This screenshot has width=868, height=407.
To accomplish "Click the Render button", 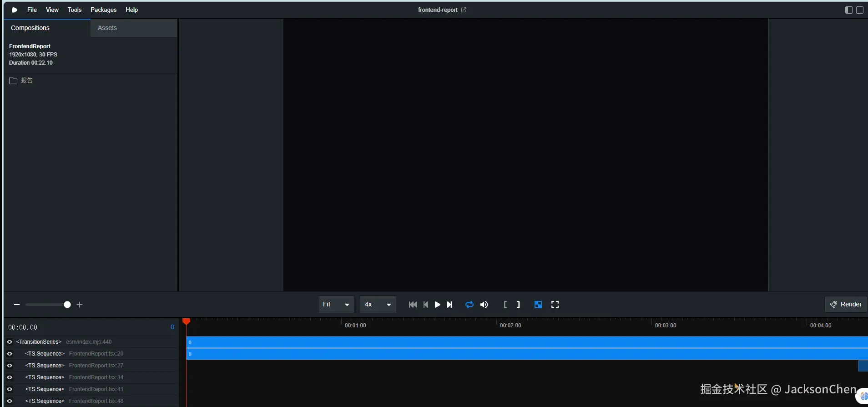I will [846, 304].
